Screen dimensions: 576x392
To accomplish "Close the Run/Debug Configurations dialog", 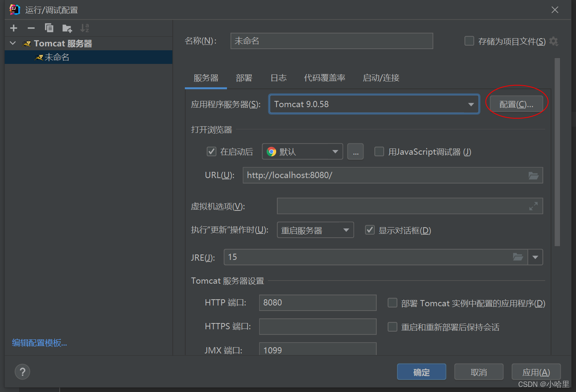I will point(555,10).
